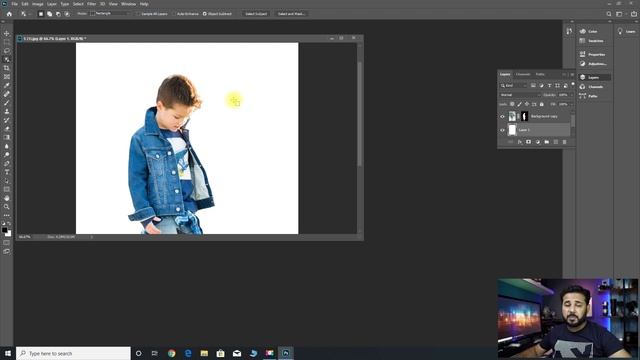
Task: Choose Intersect with Selection mode icon
Action: point(67,14)
